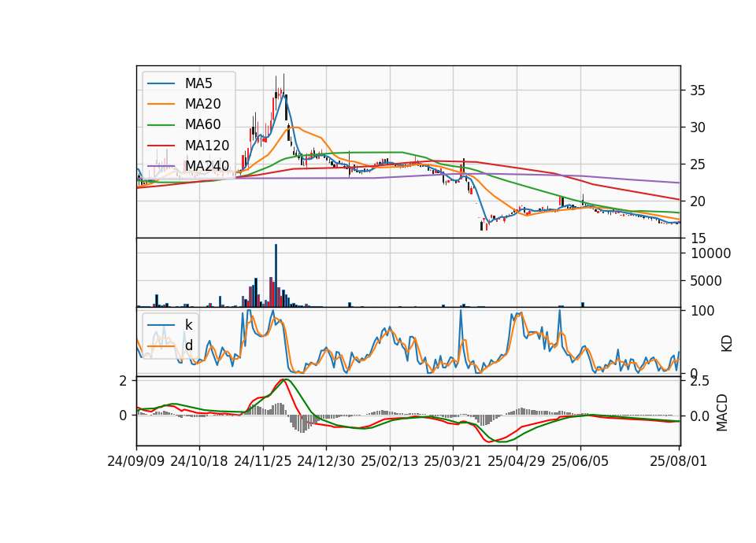The width and height of the screenshot is (756, 543).
Task: Click the 24/11/25 date axis label
Action: pyautogui.click(x=263, y=462)
